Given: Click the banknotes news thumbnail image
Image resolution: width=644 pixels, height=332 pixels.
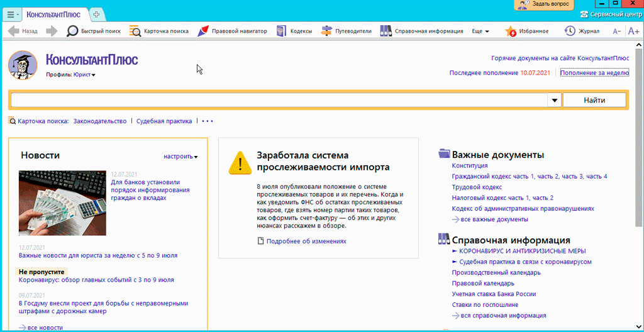Looking at the screenshot, I should 62,203.
